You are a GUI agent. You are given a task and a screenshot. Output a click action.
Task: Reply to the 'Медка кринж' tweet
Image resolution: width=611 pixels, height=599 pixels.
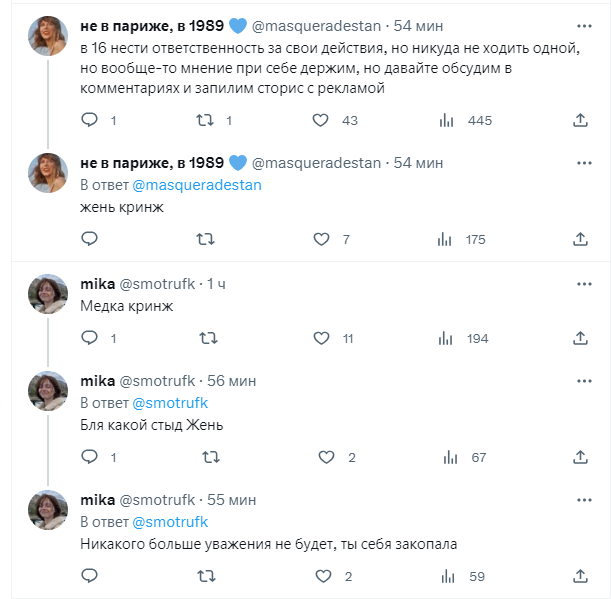(89, 338)
